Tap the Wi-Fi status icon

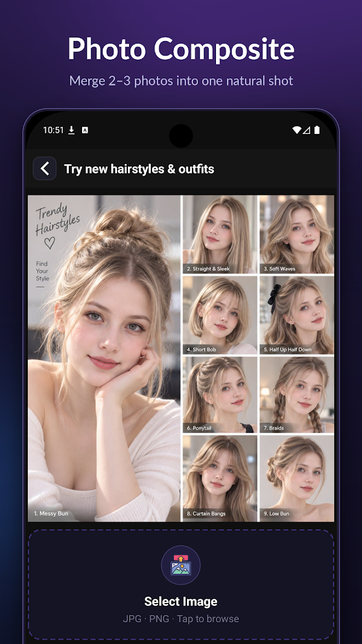pos(296,130)
